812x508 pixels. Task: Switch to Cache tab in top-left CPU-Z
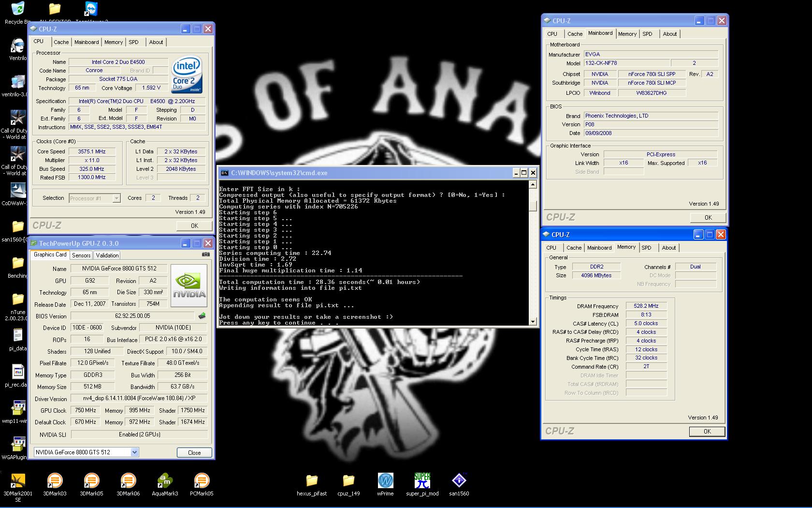tap(61, 42)
